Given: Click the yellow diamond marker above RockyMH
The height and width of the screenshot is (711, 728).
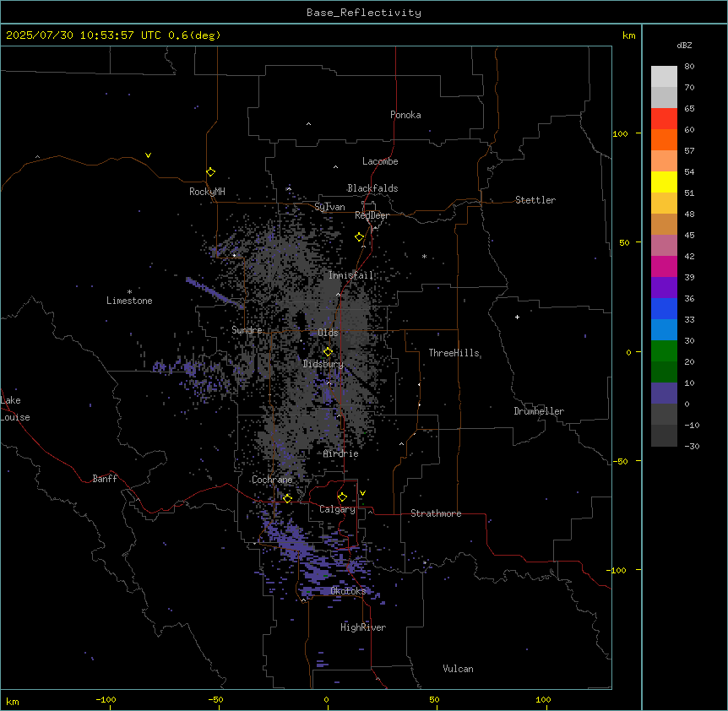Looking at the screenshot, I should (x=210, y=172).
